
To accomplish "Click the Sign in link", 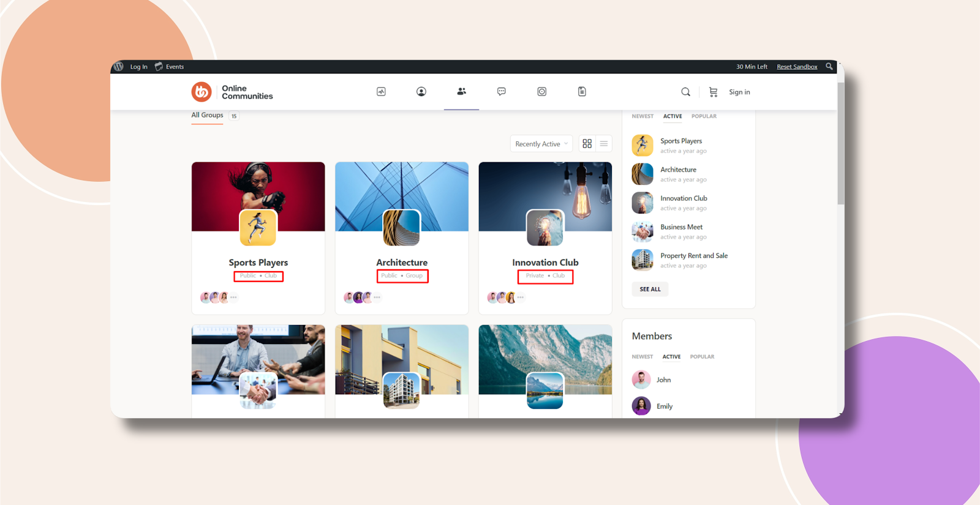I will 739,92.
